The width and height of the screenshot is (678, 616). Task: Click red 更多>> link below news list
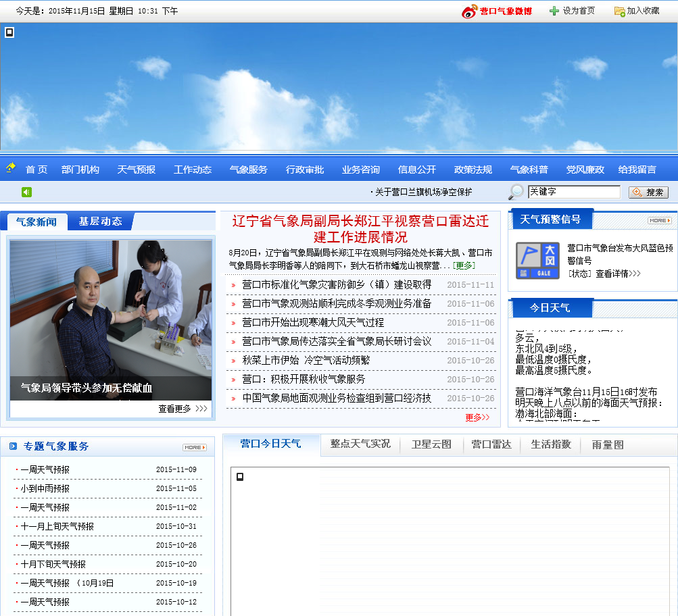[477, 417]
